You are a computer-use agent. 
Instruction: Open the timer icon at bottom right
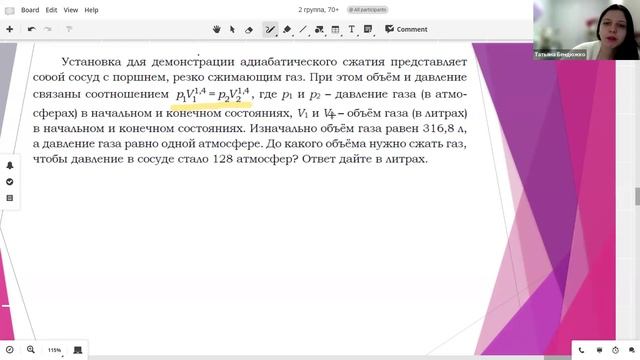(x=616, y=350)
